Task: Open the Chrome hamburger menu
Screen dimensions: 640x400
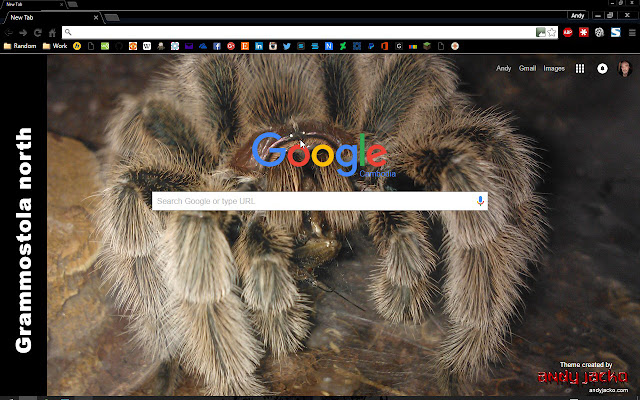Action: [632, 33]
